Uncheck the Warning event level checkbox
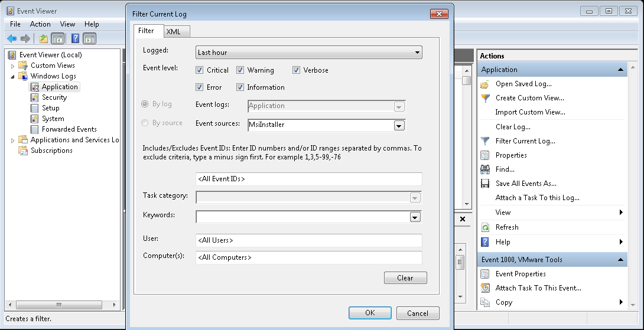 pyautogui.click(x=240, y=70)
